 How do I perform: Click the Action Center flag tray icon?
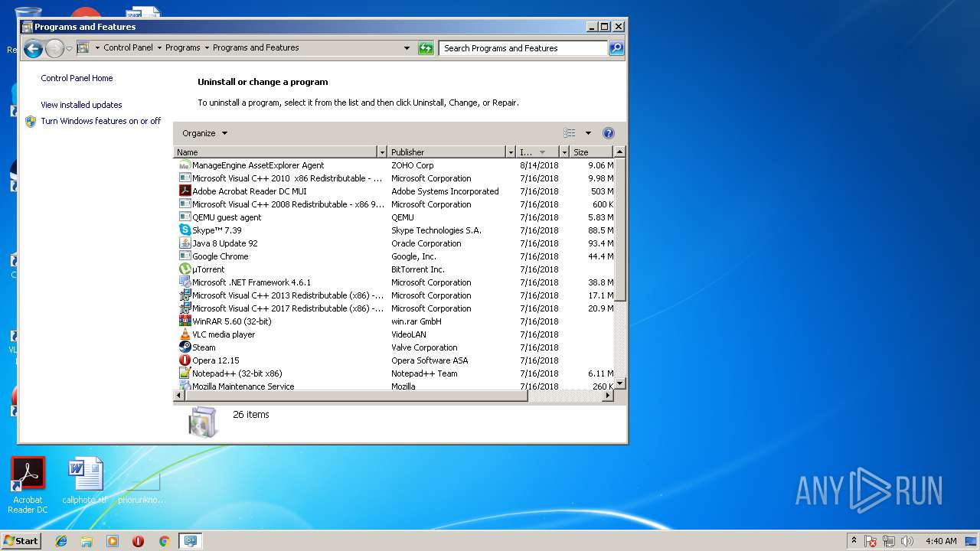tap(871, 541)
